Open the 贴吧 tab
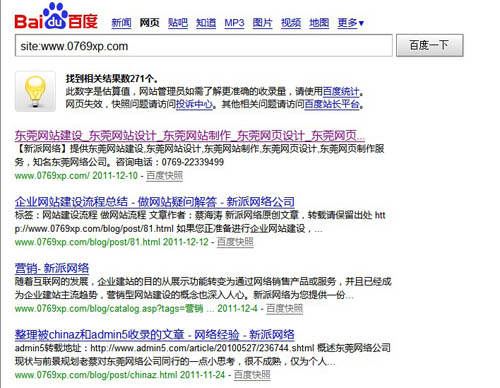Viewport: 500px width, 388px height. [178, 23]
